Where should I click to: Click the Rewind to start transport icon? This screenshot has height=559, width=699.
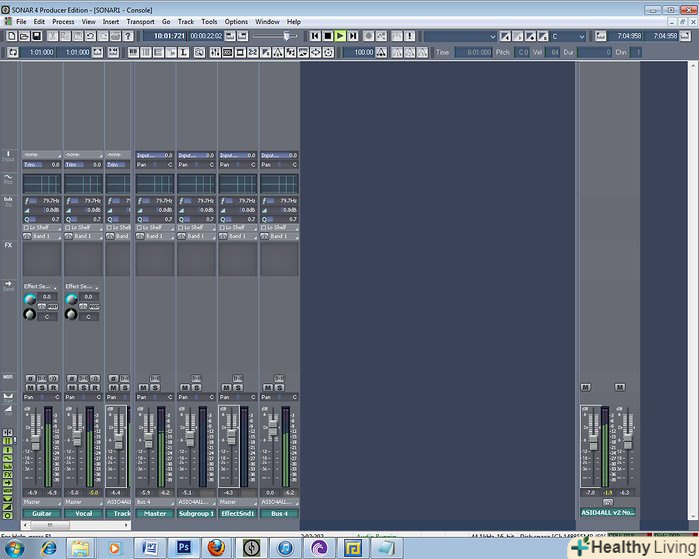coord(314,35)
